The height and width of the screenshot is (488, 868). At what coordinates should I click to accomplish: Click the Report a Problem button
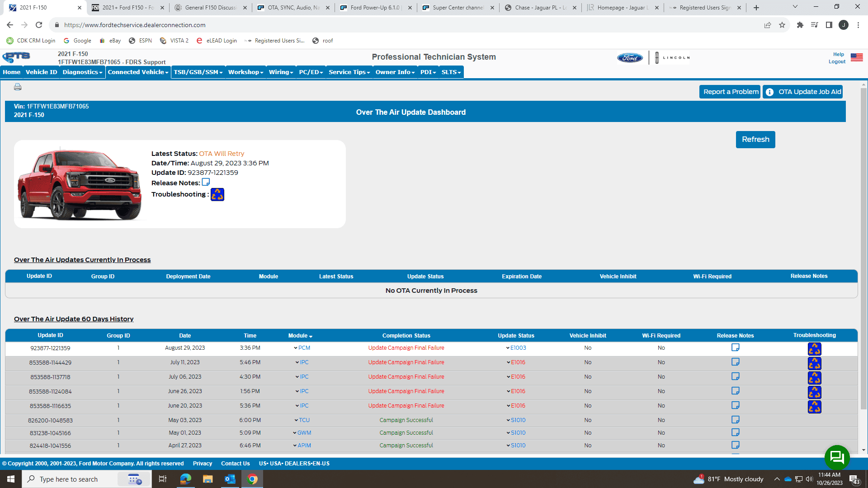tap(731, 92)
